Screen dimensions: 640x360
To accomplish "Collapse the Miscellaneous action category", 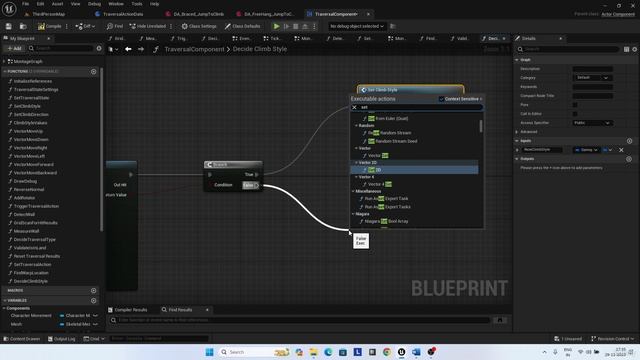I will [353, 191].
